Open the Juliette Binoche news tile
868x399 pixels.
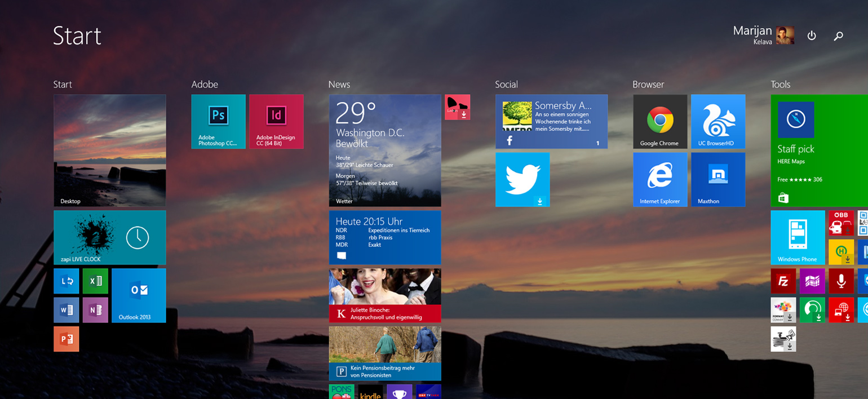[385, 296]
